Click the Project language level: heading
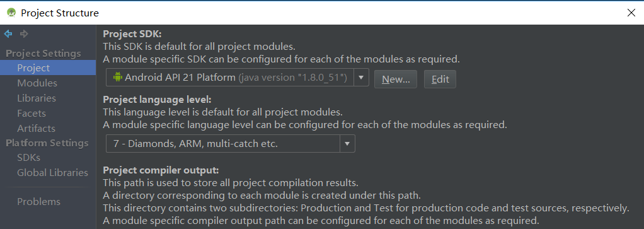 coord(158,100)
